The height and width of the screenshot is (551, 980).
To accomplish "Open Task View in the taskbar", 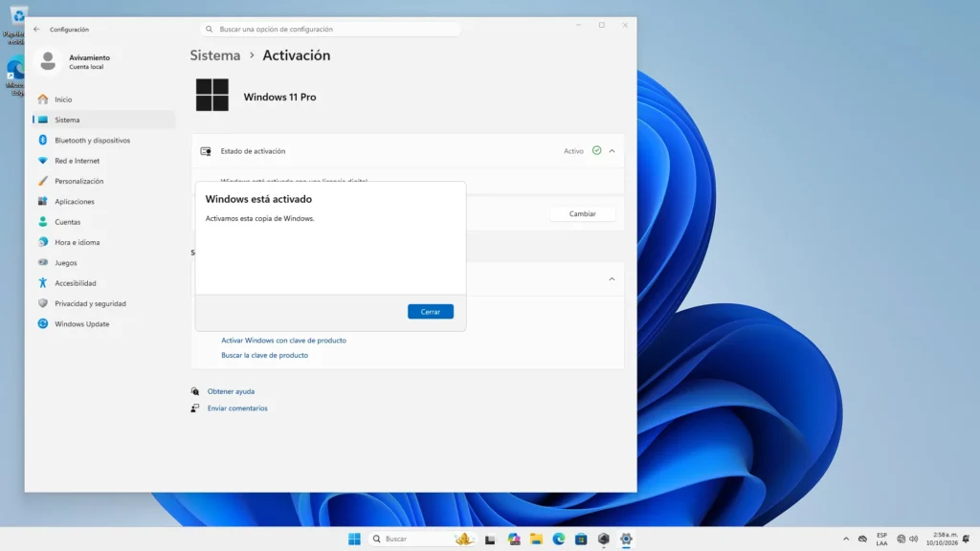I will coord(490,540).
